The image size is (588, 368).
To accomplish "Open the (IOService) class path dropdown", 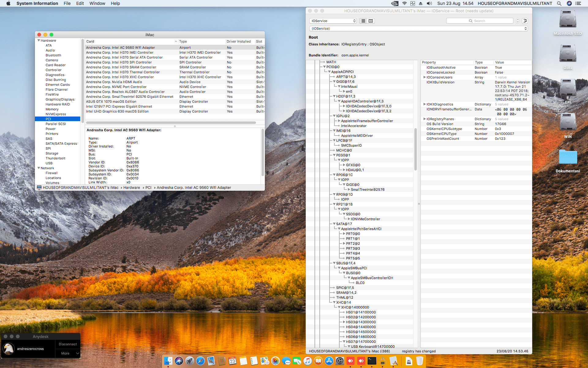I will pos(418,29).
